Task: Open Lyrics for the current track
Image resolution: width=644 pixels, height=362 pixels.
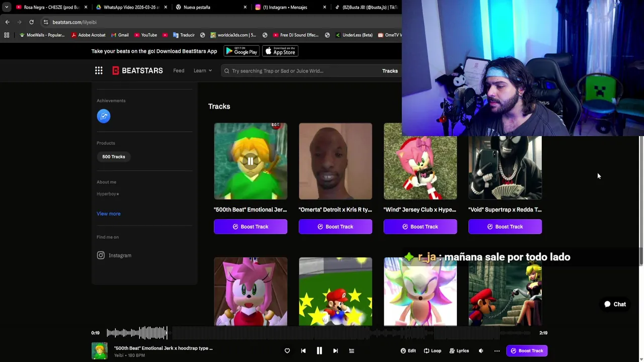Action: click(x=459, y=351)
